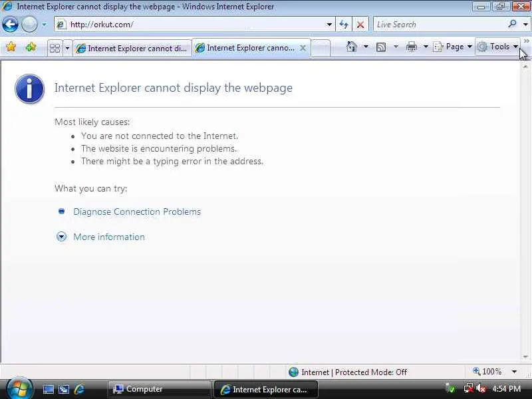Click the muted volume tray icon
532x399 pixels.
point(481,388)
